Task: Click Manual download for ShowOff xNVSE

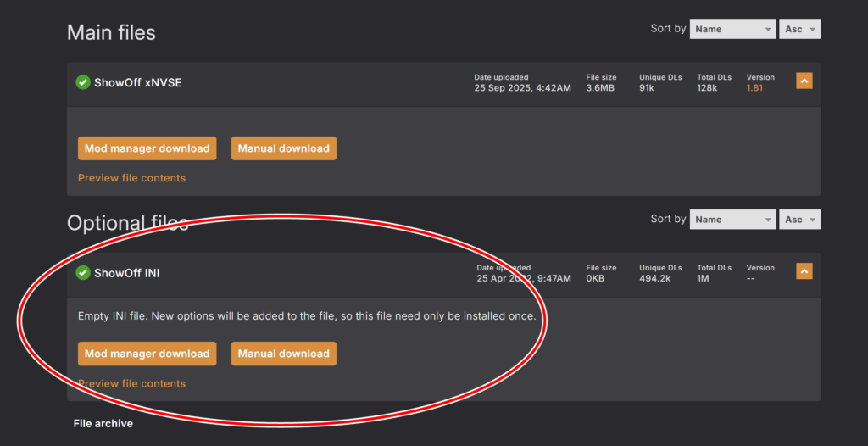Action: tap(283, 148)
